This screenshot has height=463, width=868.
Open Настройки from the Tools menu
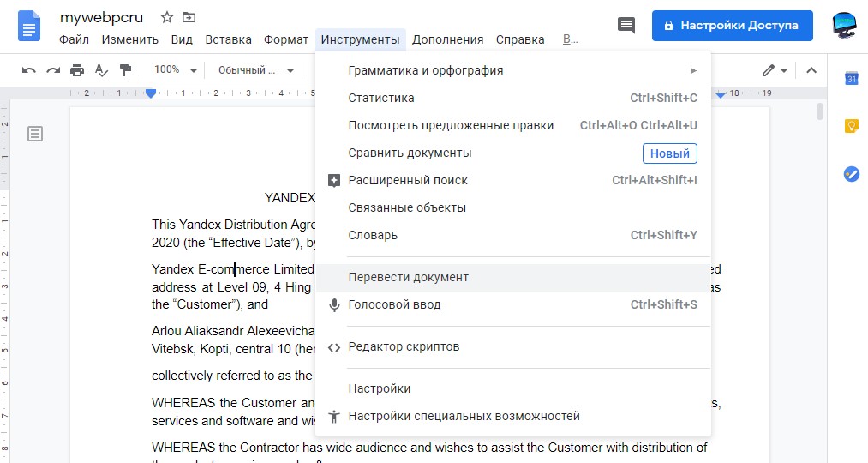(512, 388)
